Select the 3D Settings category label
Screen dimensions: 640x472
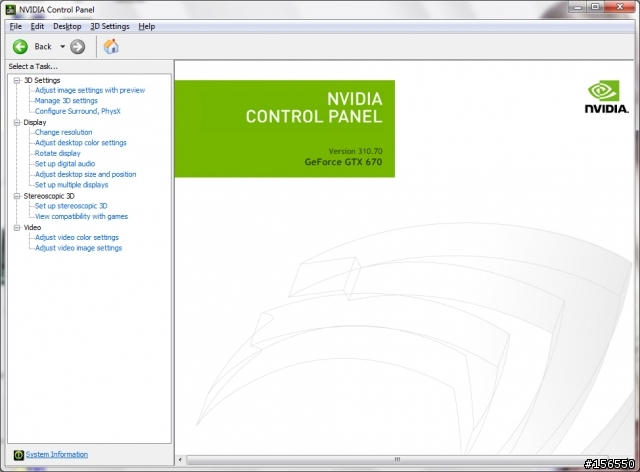click(42, 80)
